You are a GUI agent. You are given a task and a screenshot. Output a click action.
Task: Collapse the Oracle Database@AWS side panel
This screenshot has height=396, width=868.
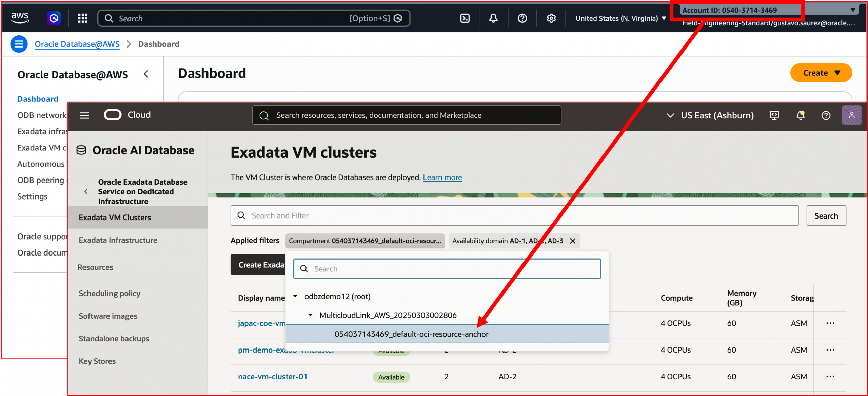point(146,74)
